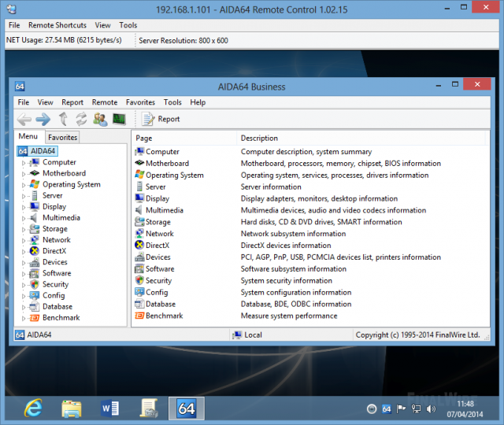Image resolution: width=504 pixels, height=425 pixels.
Task: Click DirectX icon in the Page list
Action: [139, 246]
